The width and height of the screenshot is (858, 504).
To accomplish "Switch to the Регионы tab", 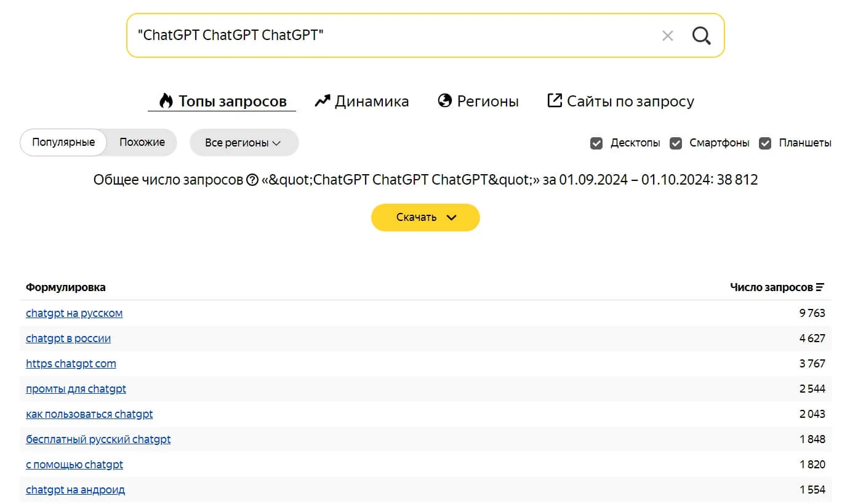I will [487, 101].
